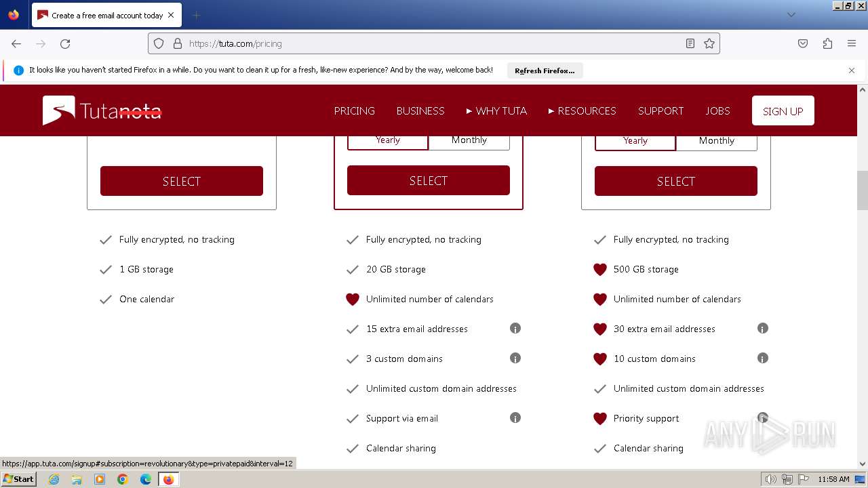Screen dimensions: 868x488
Task: Click the taskbar clock showing 11:58 AM
Action: [x=833, y=479]
